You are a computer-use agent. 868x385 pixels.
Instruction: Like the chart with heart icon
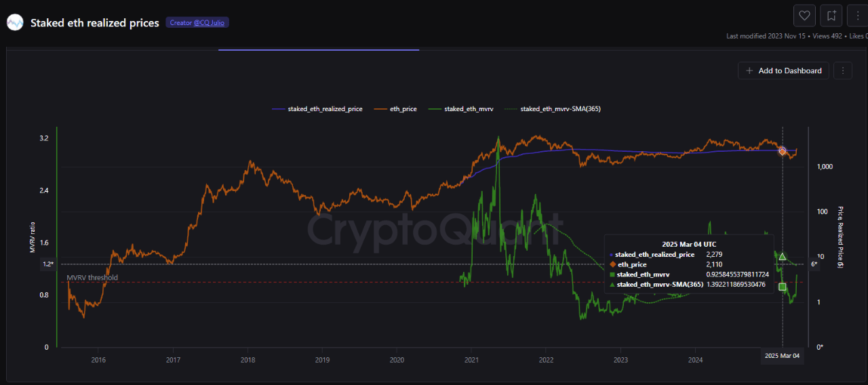coord(804,16)
